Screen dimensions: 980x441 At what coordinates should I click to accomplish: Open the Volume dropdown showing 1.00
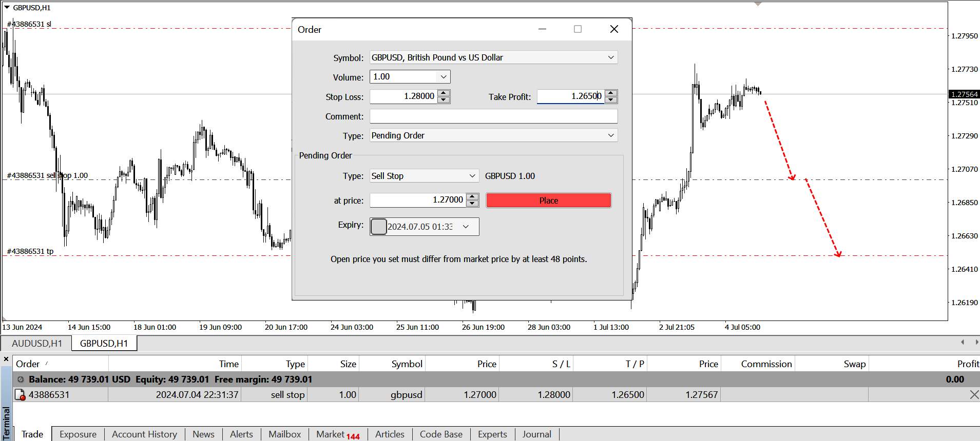[444, 77]
